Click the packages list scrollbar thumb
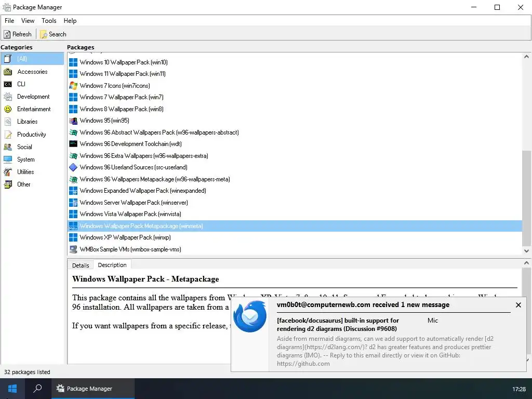The image size is (532, 399). click(x=526, y=198)
